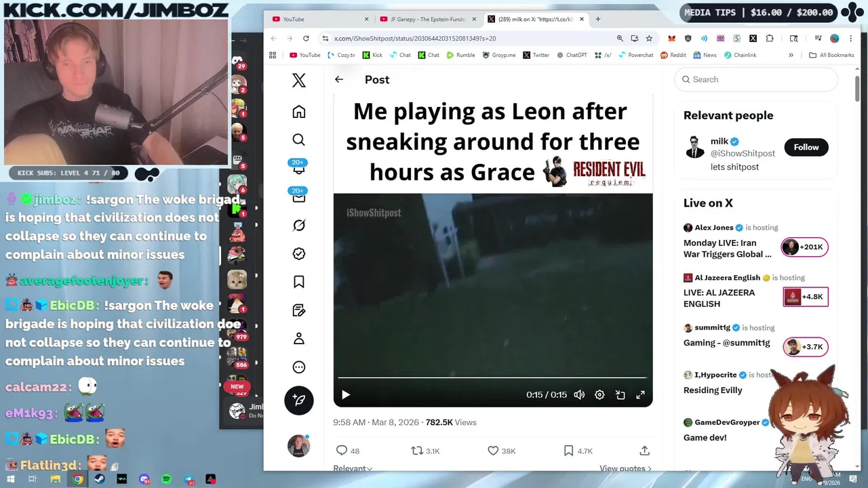Open X notifications bell with 20+ badge
This screenshot has height=488, width=868.
click(298, 168)
